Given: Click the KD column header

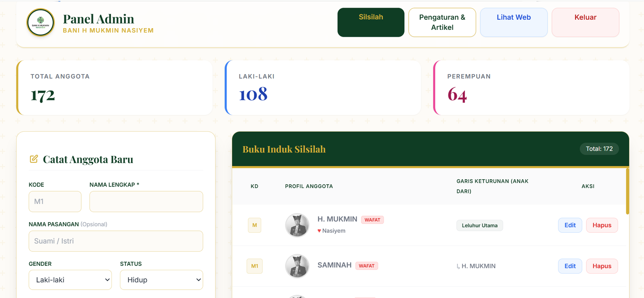Looking at the screenshot, I should coord(254,186).
